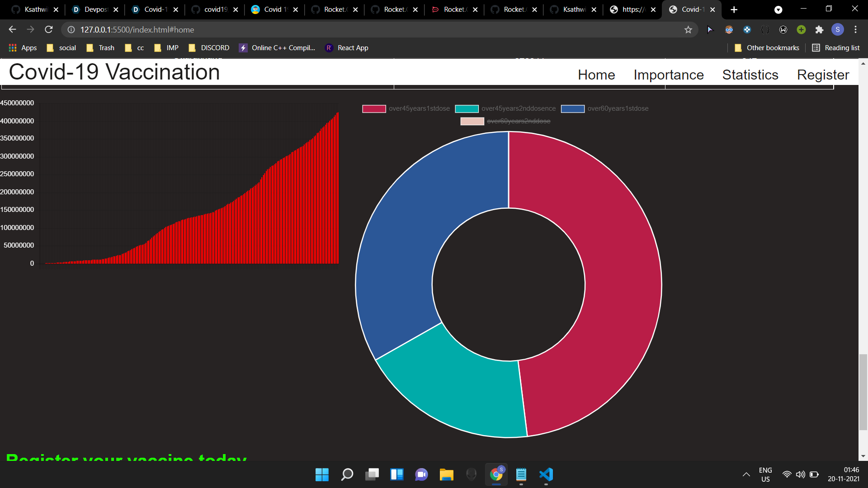Open Visual Studio Code from the taskbar
The width and height of the screenshot is (868, 488).
point(546,474)
